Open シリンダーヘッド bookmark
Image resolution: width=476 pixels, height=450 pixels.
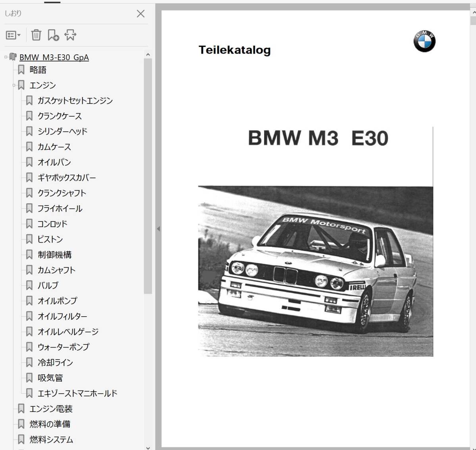point(62,131)
